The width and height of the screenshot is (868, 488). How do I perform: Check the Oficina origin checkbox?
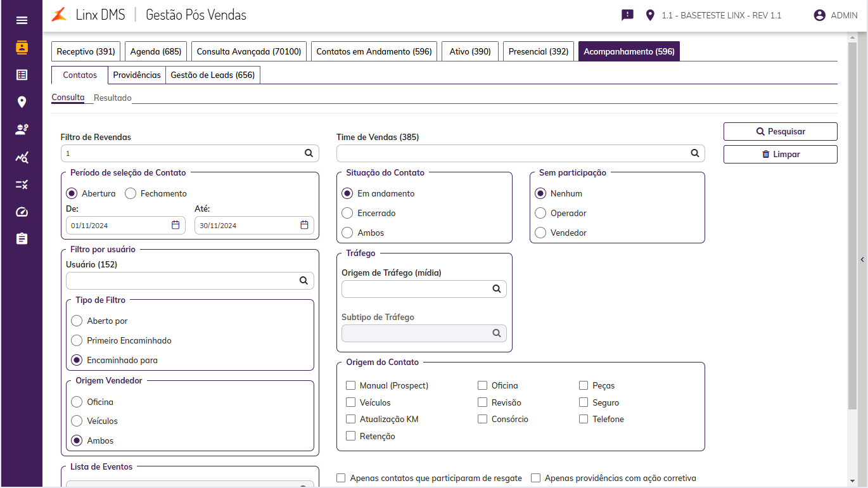482,385
